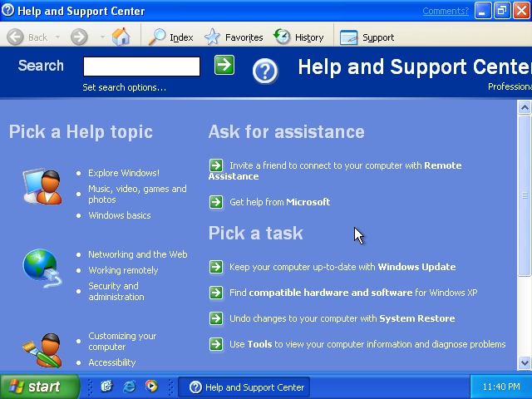Open Support toolbar item
The width and height of the screenshot is (532, 399).
(367, 37)
